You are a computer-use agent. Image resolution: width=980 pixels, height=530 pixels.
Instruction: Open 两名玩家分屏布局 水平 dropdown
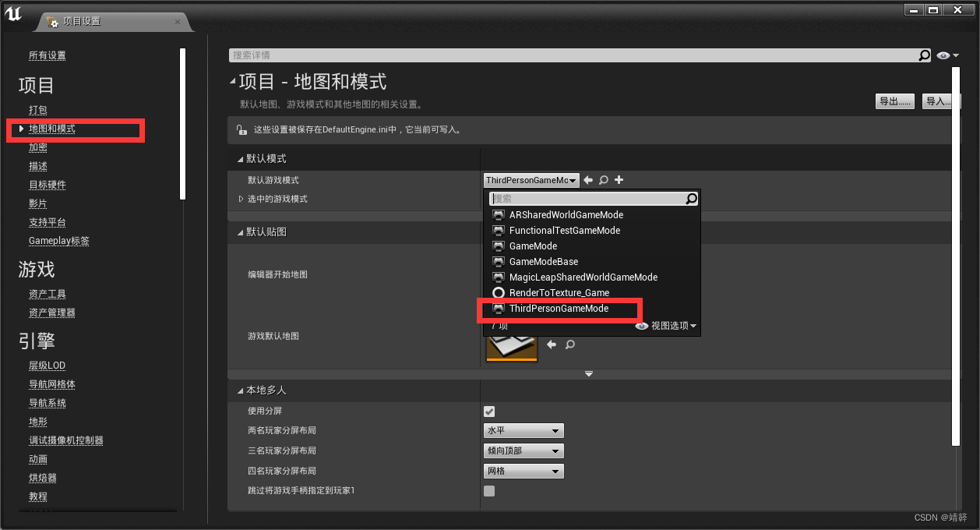click(523, 431)
